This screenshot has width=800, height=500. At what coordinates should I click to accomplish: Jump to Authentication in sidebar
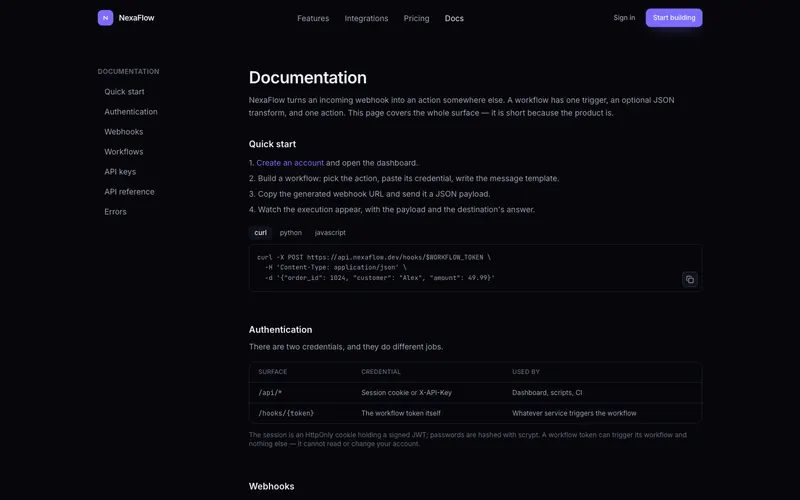(131, 112)
